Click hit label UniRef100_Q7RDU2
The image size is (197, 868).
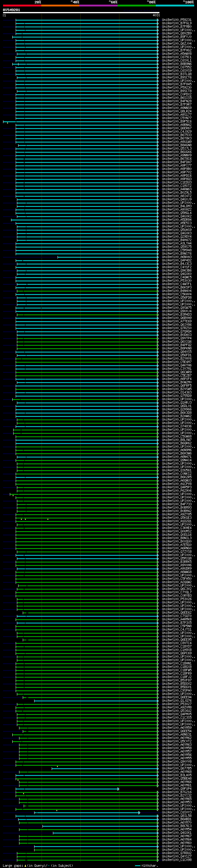click(176, 853)
